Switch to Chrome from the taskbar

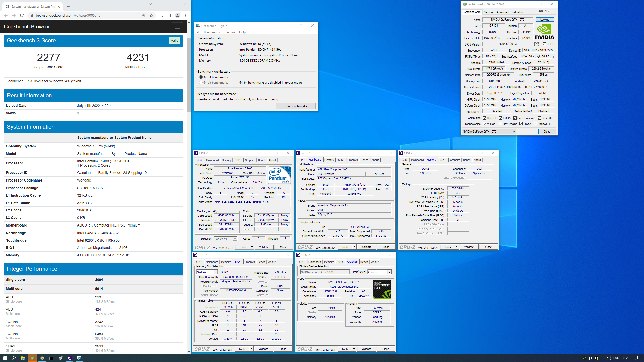click(42, 358)
